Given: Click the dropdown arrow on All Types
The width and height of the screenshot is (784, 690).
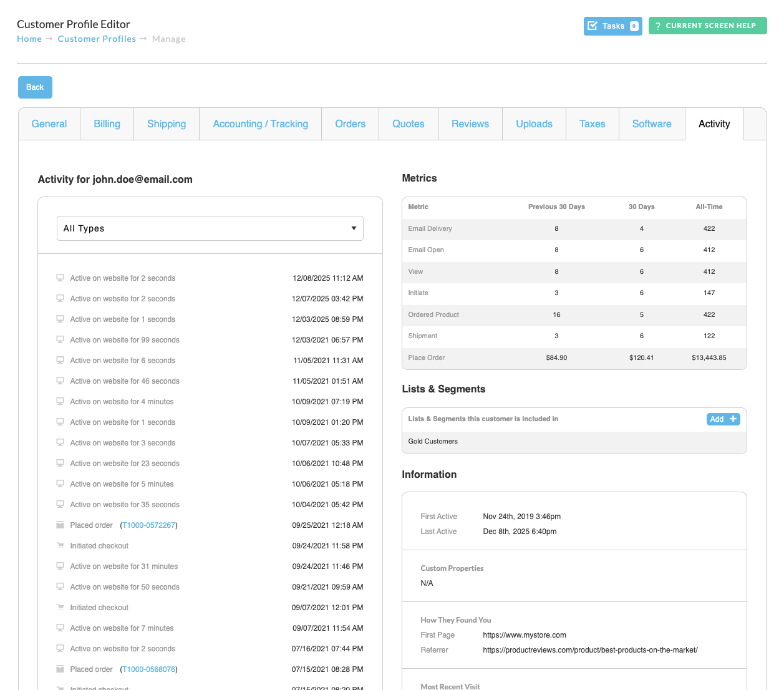Looking at the screenshot, I should (354, 228).
